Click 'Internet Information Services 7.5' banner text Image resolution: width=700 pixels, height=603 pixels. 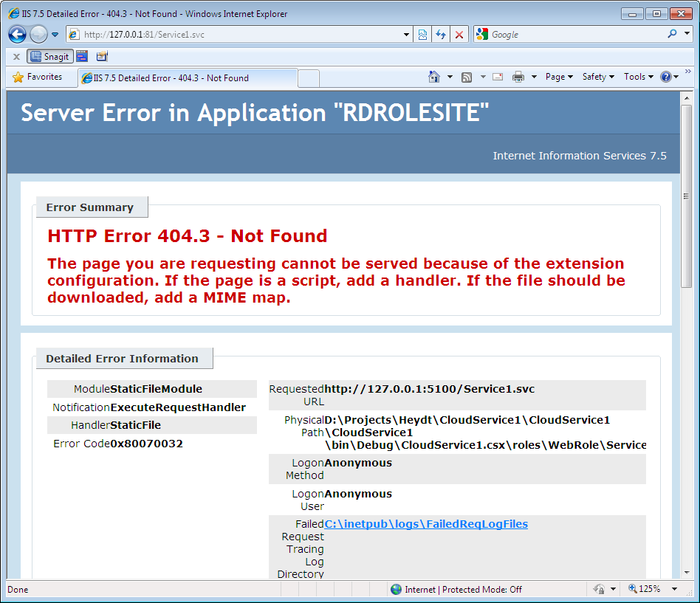click(x=580, y=156)
